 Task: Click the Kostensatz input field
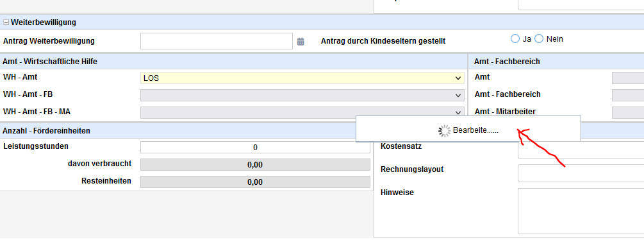[581, 150]
